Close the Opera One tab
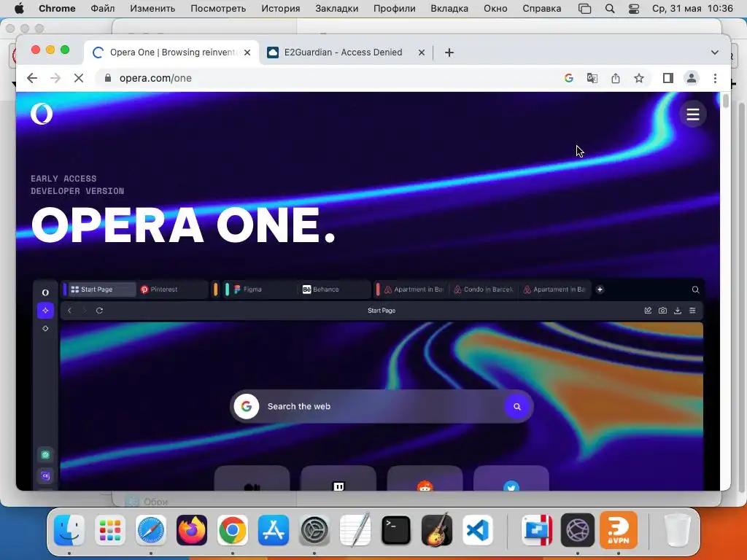The height and width of the screenshot is (560, 747). coord(247,52)
